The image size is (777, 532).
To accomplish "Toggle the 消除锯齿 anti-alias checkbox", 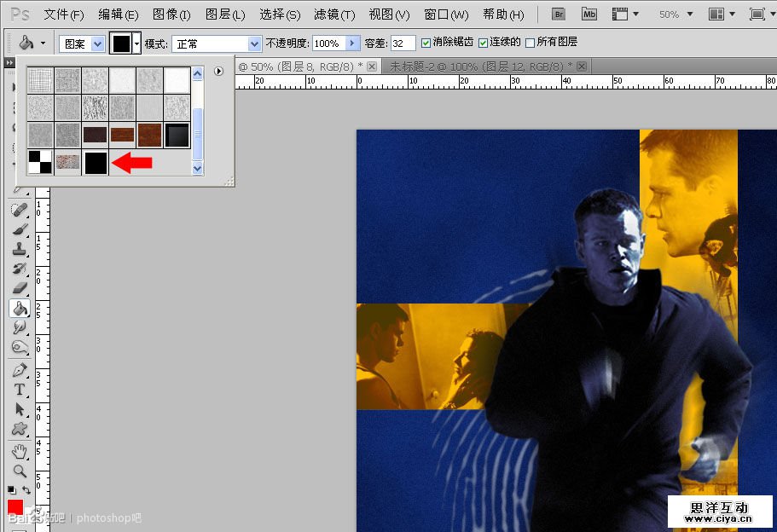I will tap(426, 43).
